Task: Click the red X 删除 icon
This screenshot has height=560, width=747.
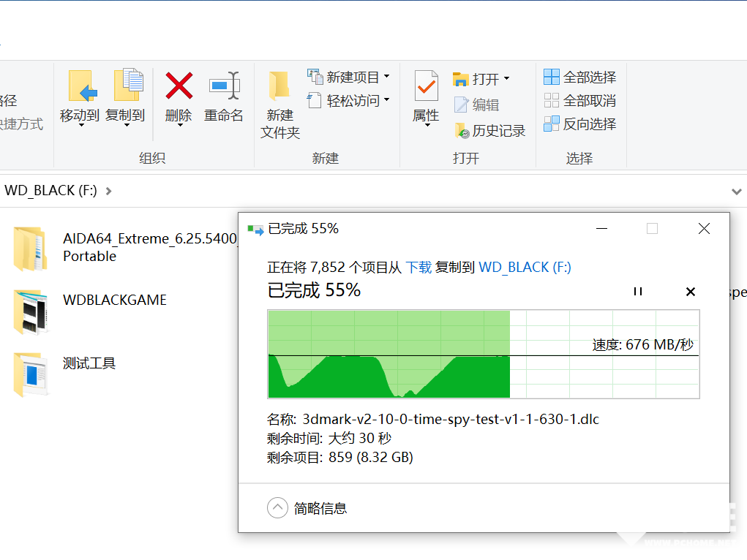Action: click(179, 86)
